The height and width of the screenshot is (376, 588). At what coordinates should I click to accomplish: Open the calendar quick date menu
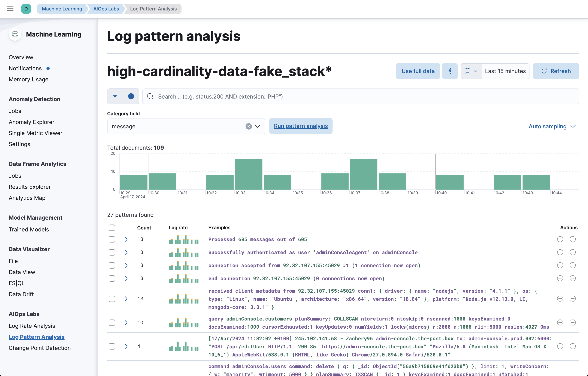[471, 71]
